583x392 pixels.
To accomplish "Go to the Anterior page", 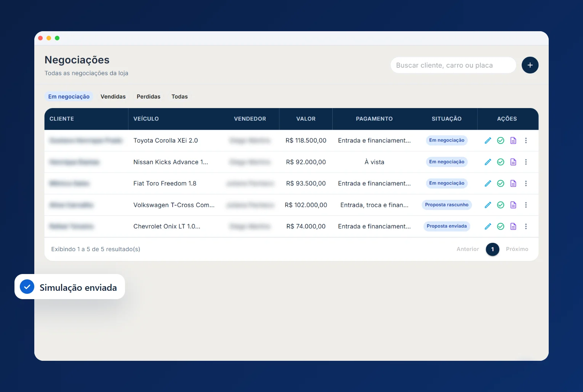I will click(x=468, y=249).
